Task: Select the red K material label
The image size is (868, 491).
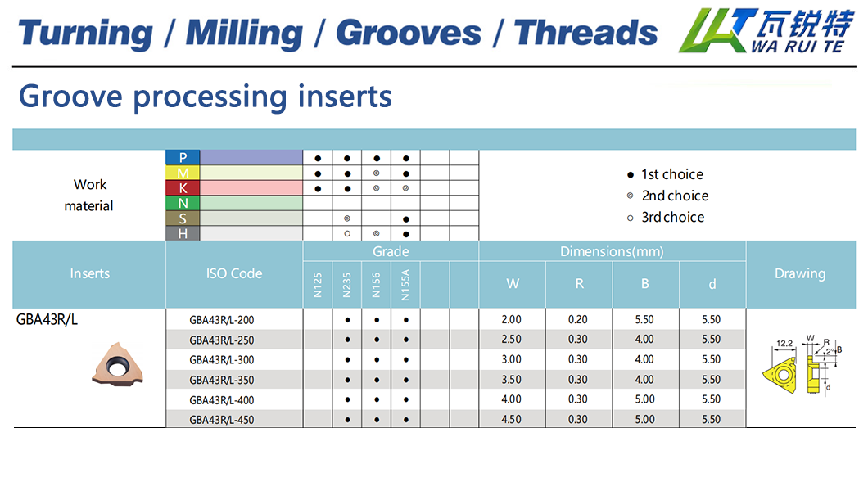Action: [183, 187]
